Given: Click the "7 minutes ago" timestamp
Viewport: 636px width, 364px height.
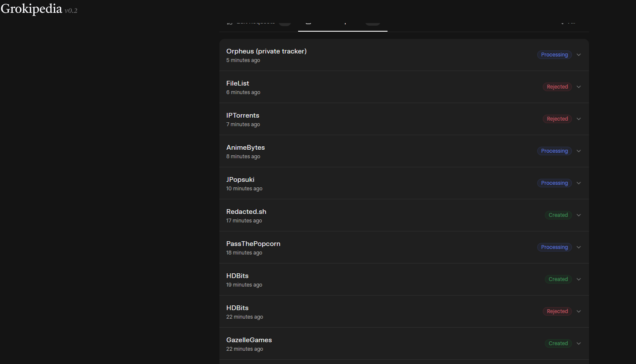Looking at the screenshot, I should (x=243, y=124).
